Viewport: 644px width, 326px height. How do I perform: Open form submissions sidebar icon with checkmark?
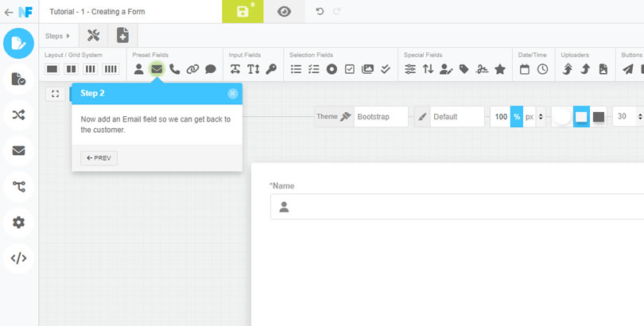(x=18, y=80)
